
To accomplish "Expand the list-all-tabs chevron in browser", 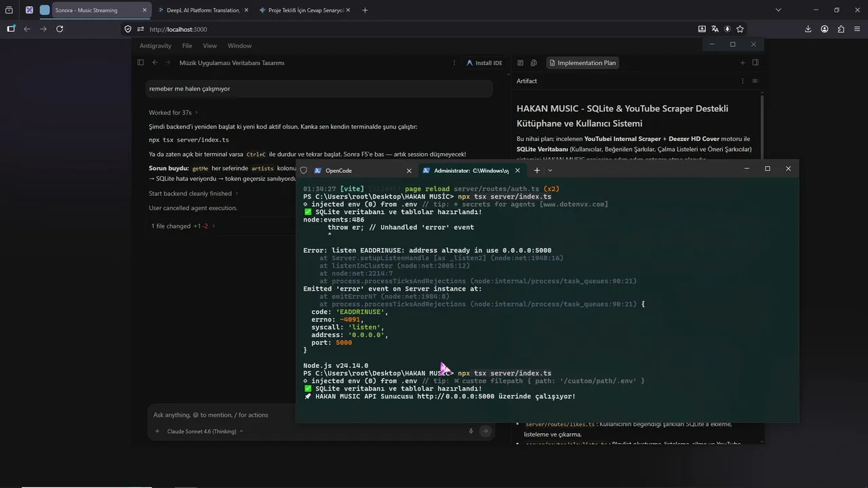I will pyautogui.click(x=778, y=10).
